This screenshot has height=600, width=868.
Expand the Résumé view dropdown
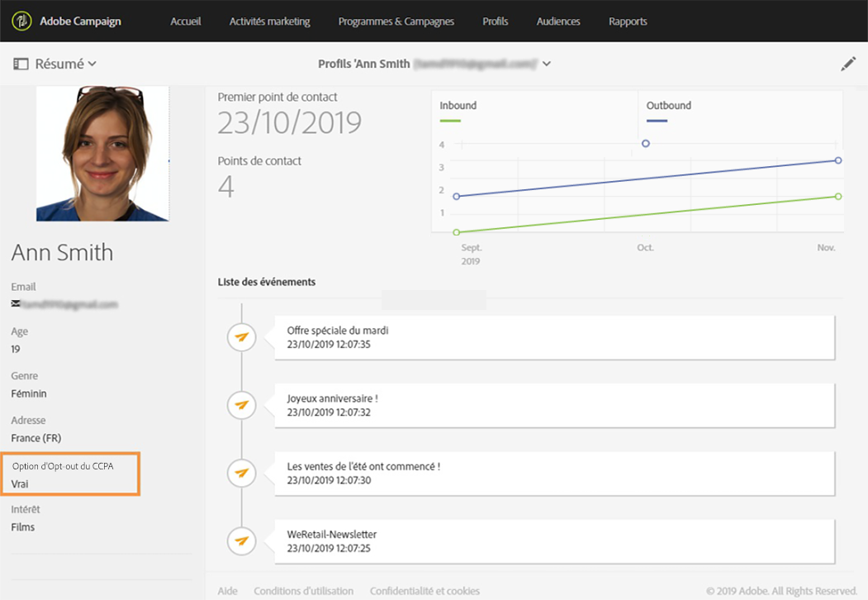92,64
